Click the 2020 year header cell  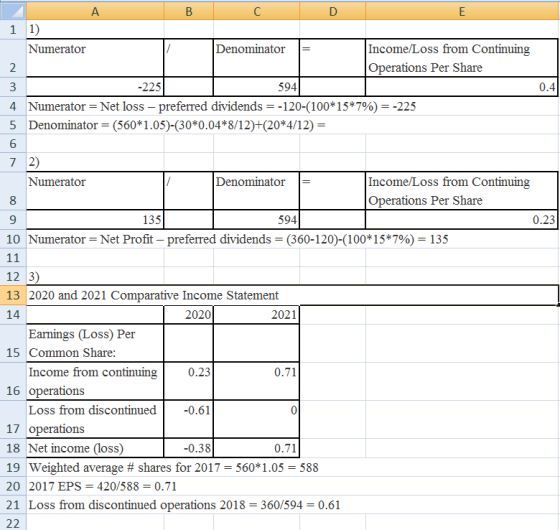pyautogui.click(x=189, y=315)
